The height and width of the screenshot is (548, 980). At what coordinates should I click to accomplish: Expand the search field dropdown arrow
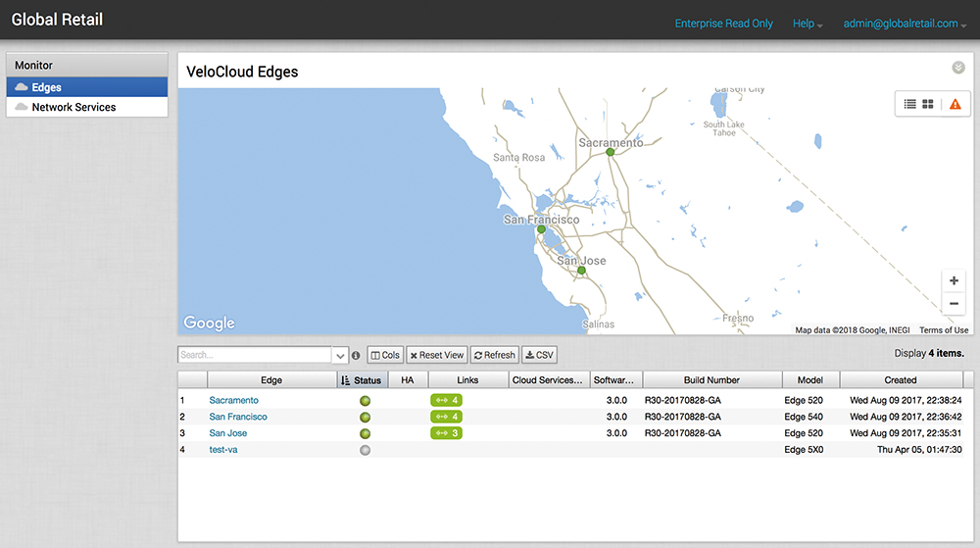click(340, 355)
